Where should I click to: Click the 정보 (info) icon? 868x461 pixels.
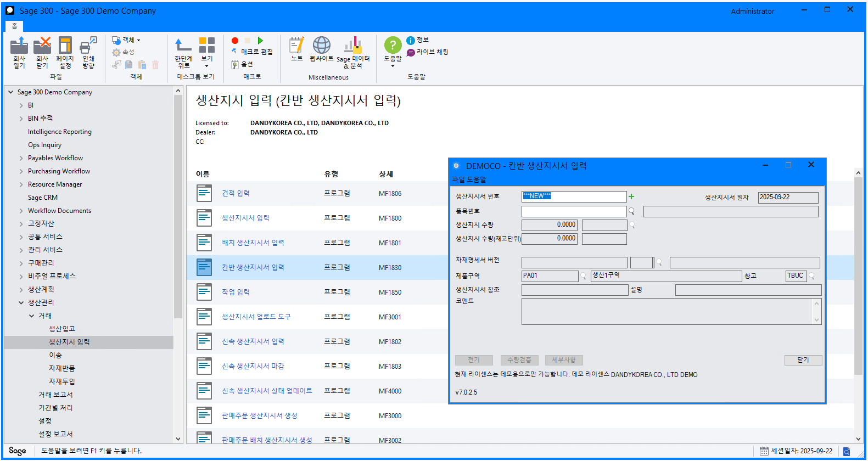pyautogui.click(x=411, y=40)
